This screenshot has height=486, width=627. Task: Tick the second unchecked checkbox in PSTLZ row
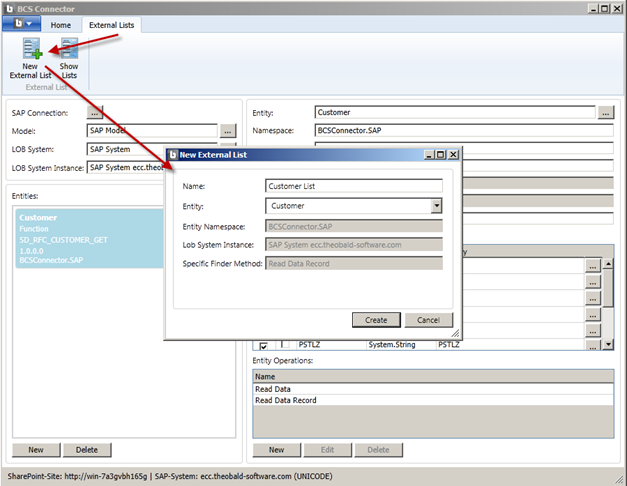coord(284,345)
